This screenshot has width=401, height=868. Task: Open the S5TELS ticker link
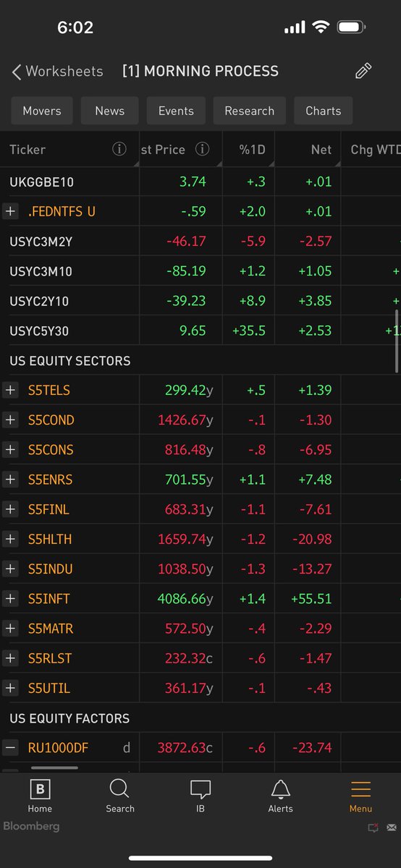[49, 390]
